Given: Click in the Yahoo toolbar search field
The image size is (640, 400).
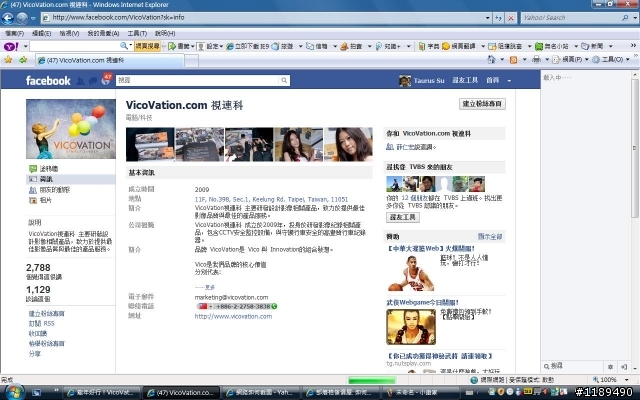Looking at the screenshot, I should click(x=74, y=46).
